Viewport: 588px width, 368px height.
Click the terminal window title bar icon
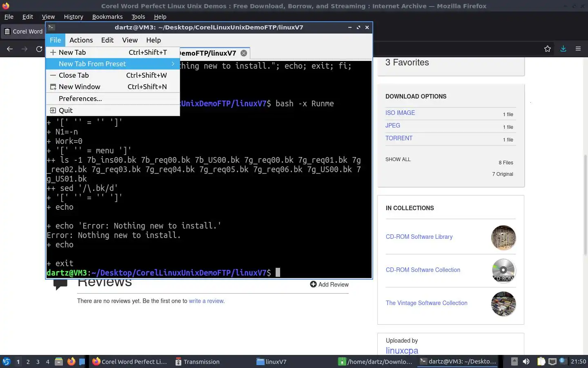[51, 27]
